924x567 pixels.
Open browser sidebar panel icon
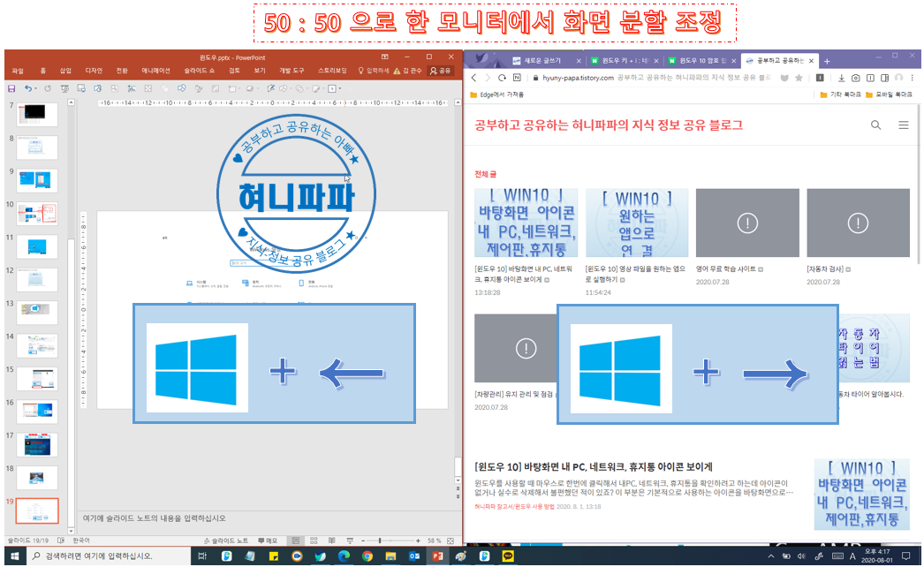pos(884,78)
